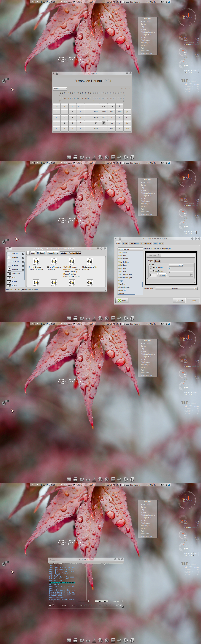This screenshot has height=644, width=201.
Task: Open 03. Sanctuary of the Heart.flac icon
Action: pos(90,261)
